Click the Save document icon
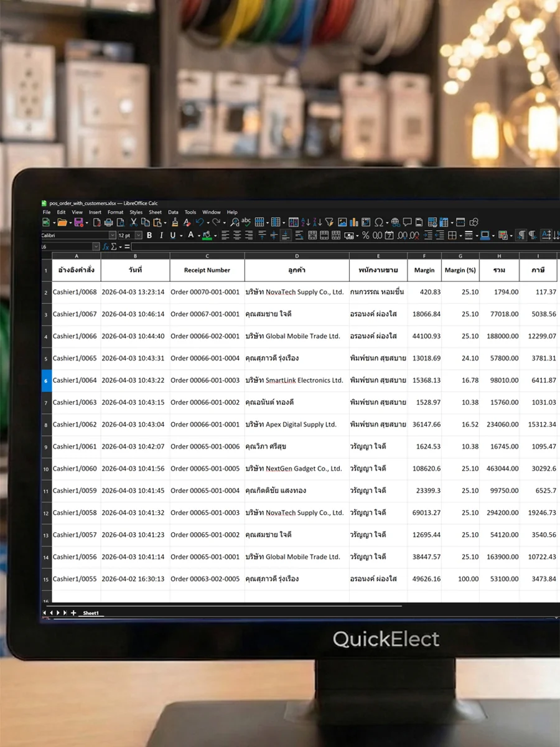560x747 pixels. tap(78, 222)
